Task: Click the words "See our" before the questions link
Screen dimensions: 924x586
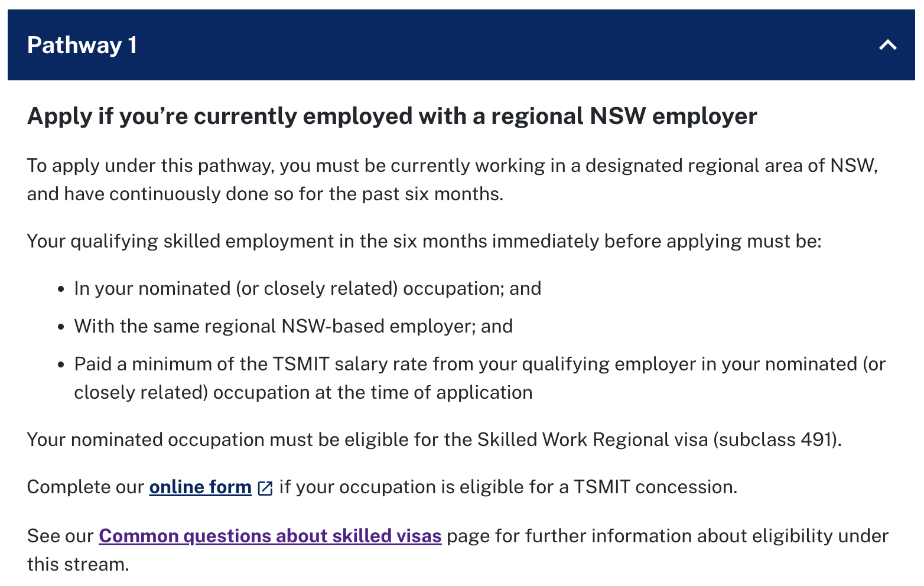Action: [60, 536]
